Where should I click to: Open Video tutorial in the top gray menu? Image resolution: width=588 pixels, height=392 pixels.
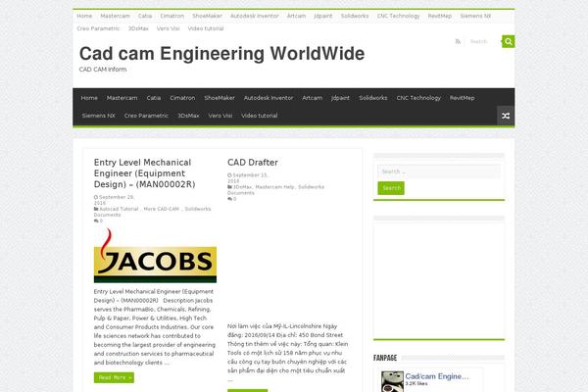coord(206,28)
